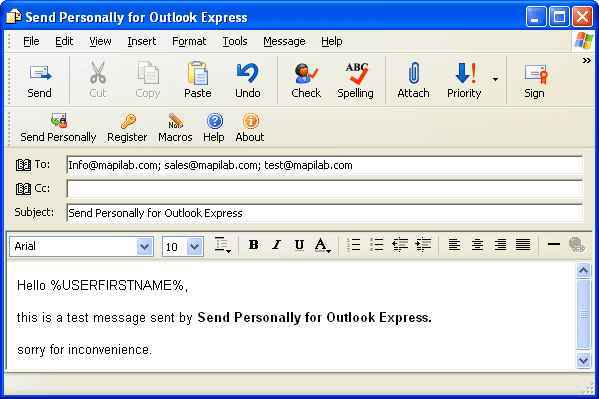Click into the Subject field
Image resolution: width=599 pixels, height=399 pixels.
point(325,213)
